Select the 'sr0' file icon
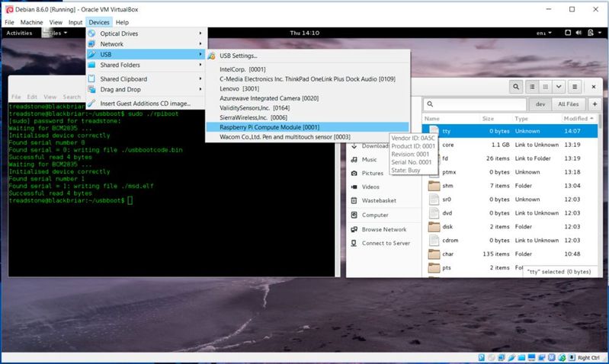Viewport: 609px width, 364px height. [x=434, y=200]
